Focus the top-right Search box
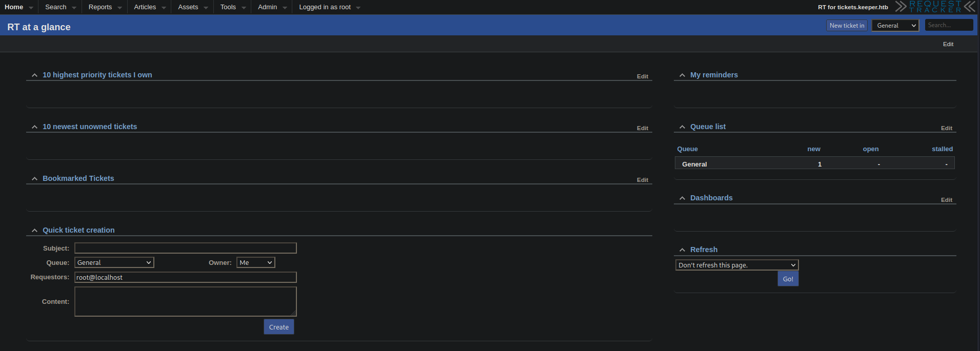Screen dimensions: 980x351 coord(948,25)
